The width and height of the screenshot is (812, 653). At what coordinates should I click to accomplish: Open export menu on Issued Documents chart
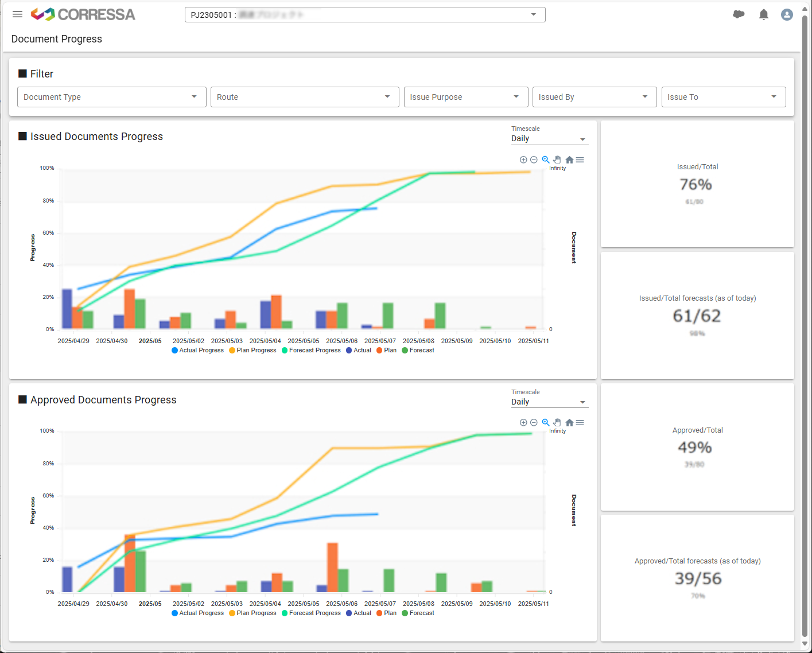[580, 160]
